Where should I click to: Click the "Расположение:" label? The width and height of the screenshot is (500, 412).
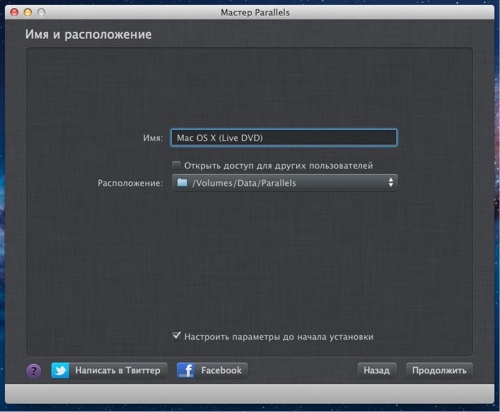[130, 183]
